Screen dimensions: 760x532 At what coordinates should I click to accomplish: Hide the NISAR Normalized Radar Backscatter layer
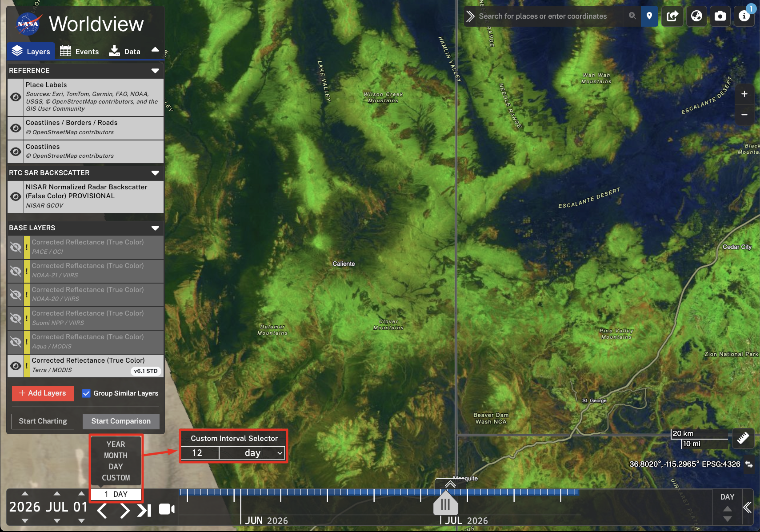[16, 196]
